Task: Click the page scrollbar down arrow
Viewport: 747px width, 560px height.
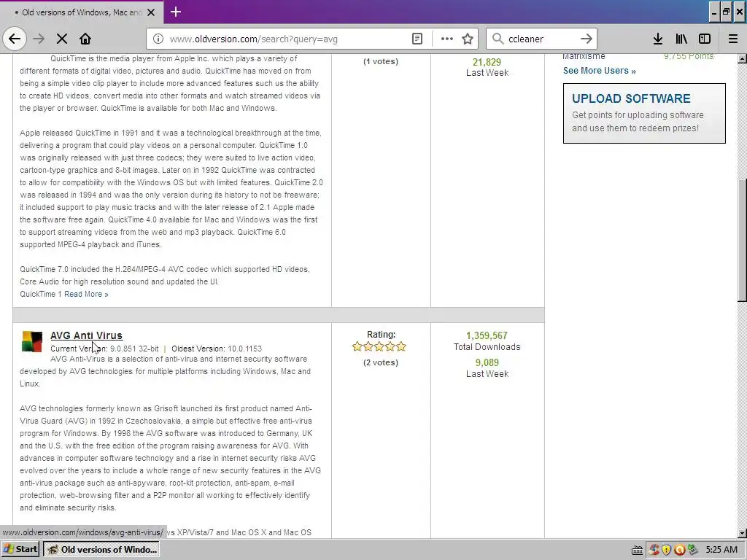Action: (x=742, y=533)
